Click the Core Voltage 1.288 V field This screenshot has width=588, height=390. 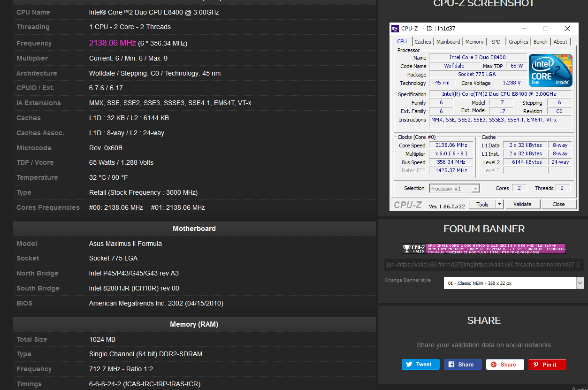pos(512,83)
